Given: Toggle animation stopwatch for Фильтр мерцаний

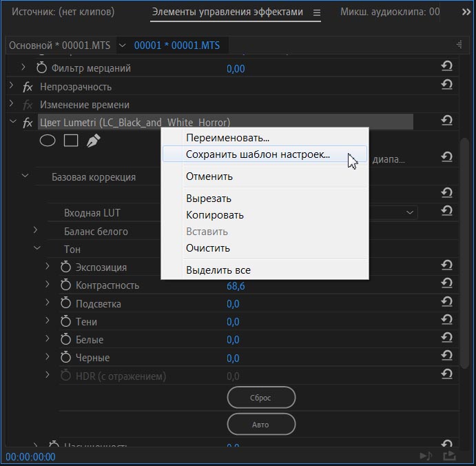Looking at the screenshot, I should [x=41, y=68].
